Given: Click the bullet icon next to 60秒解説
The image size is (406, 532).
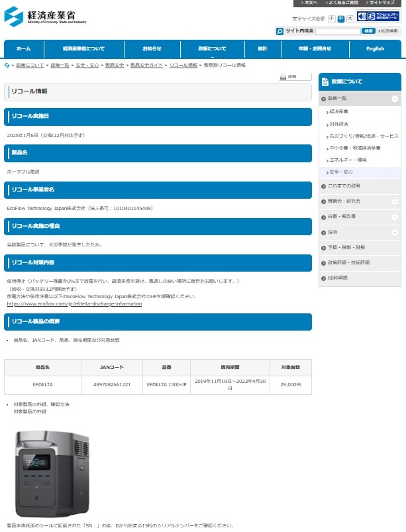Looking at the screenshot, I should (x=323, y=278).
